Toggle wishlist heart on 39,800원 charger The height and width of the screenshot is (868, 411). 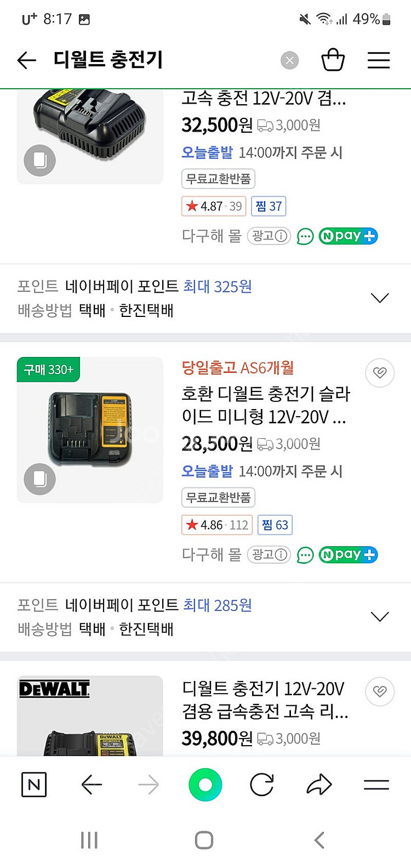click(x=380, y=691)
